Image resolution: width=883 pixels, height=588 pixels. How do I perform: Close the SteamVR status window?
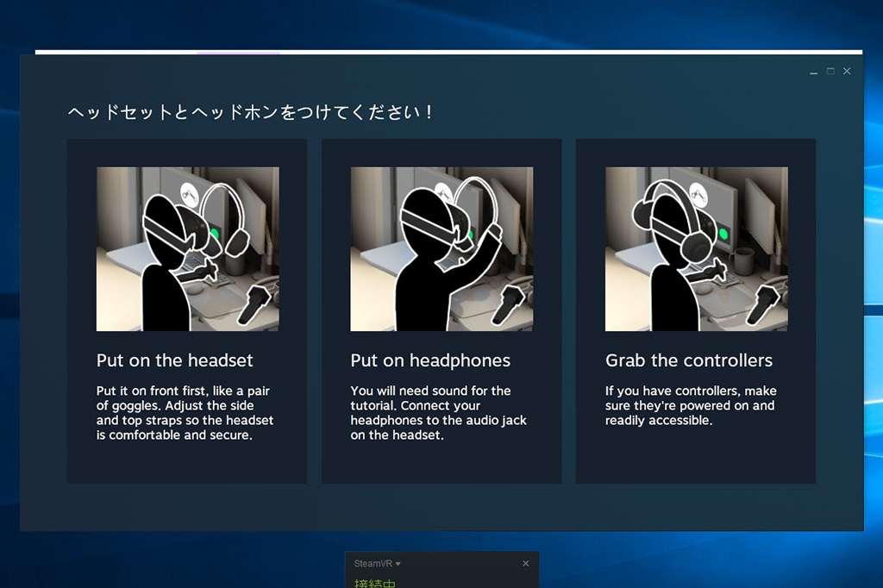point(525,563)
